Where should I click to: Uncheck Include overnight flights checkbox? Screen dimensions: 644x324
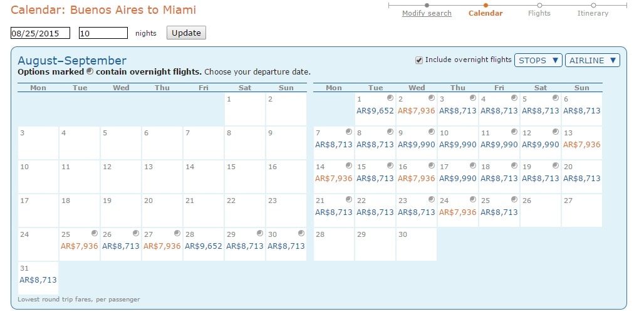pos(419,60)
